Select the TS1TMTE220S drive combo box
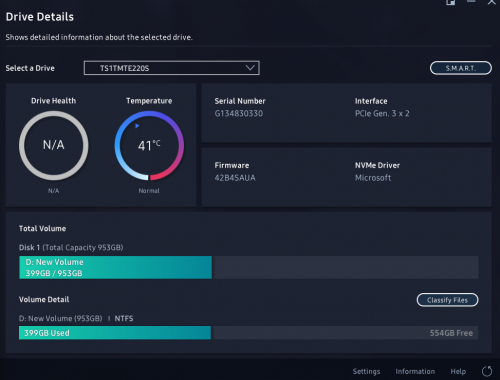 [172, 68]
